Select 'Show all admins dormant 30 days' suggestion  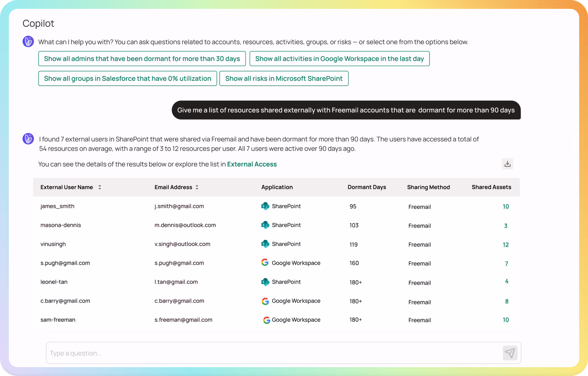[142, 59]
